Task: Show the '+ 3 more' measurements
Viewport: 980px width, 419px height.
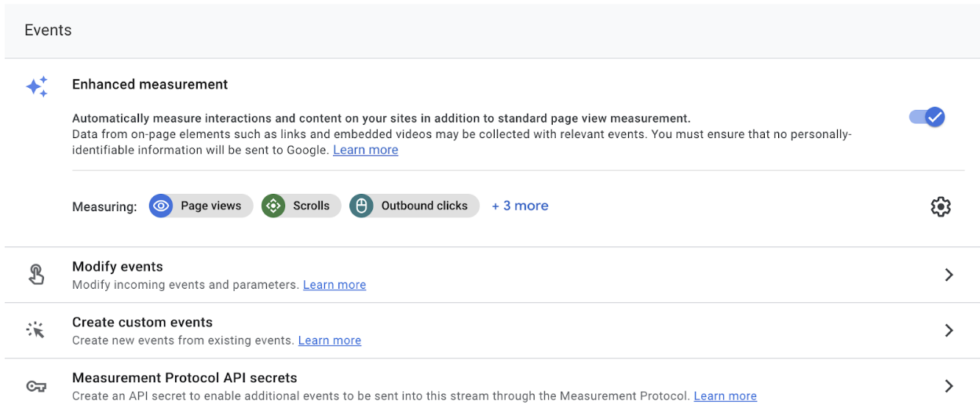Action: (x=520, y=206)
